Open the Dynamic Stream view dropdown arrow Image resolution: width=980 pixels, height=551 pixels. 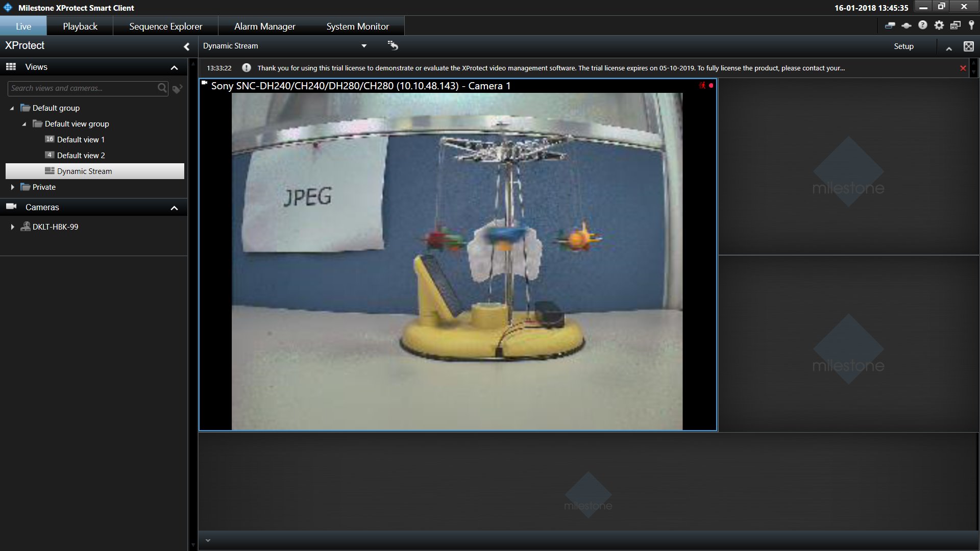(x=364, y=46)
